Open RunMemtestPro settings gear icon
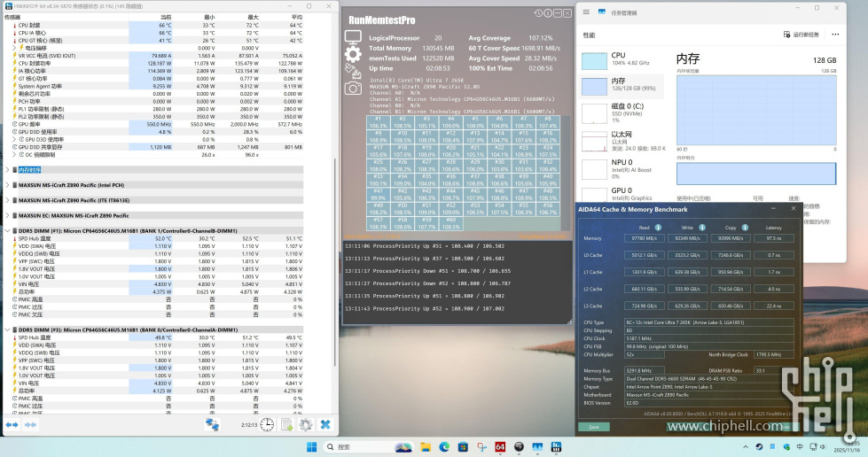The image size is (868, 457). click(x=353, y=54)
